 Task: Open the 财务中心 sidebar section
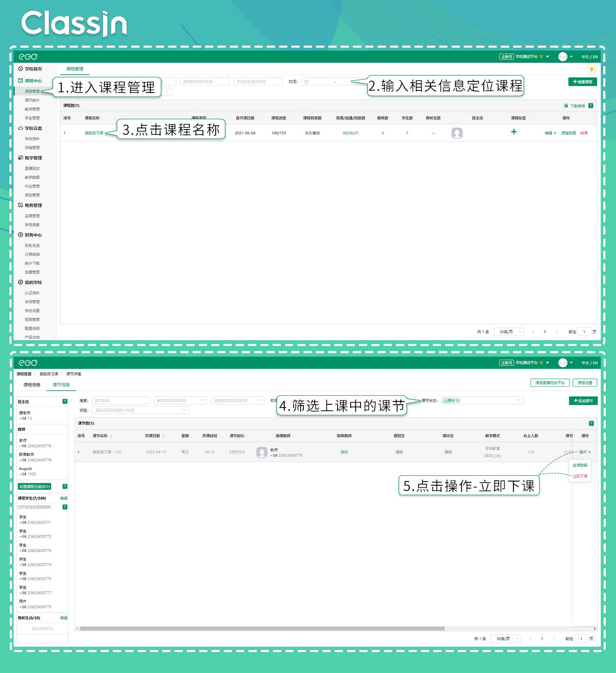pos(30,235)
